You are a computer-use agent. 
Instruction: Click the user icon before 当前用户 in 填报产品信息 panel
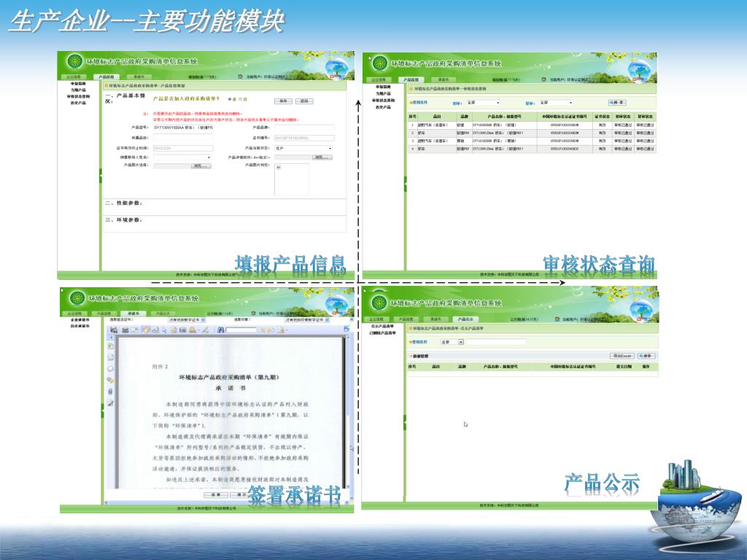[x=241, y=77]
